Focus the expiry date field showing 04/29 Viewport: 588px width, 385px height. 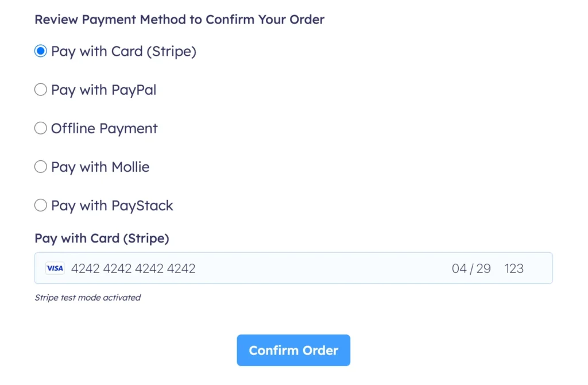tap(471, 268)
